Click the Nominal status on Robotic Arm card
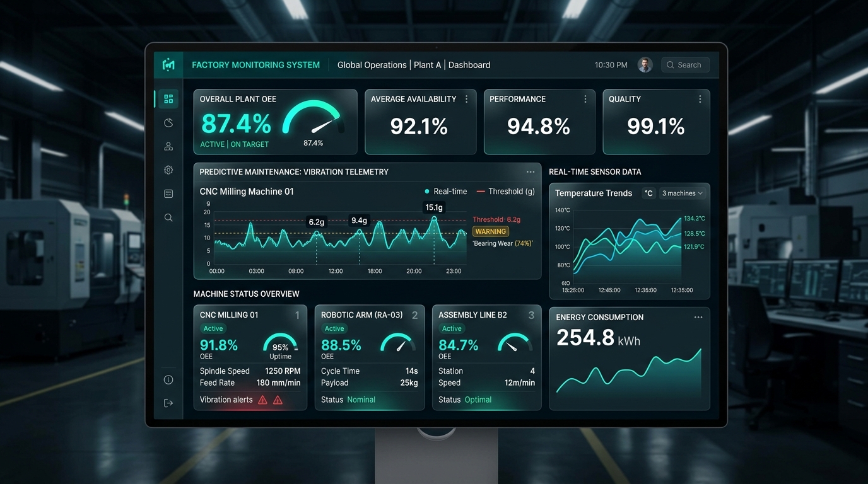This screenshot has width=868, height=484. tap(361, 400)
